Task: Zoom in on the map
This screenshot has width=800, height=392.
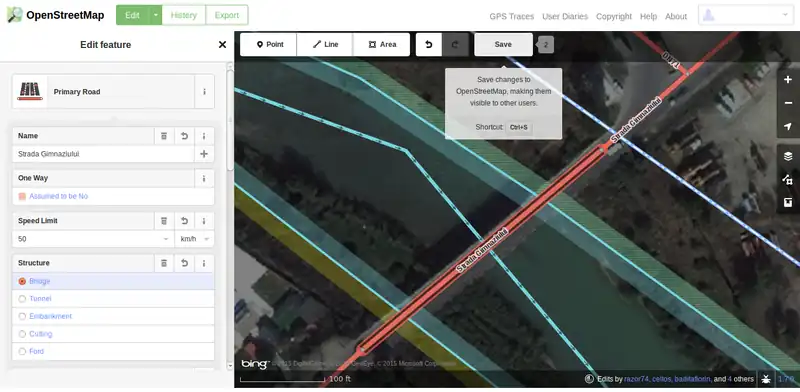Action: [788, 80]
